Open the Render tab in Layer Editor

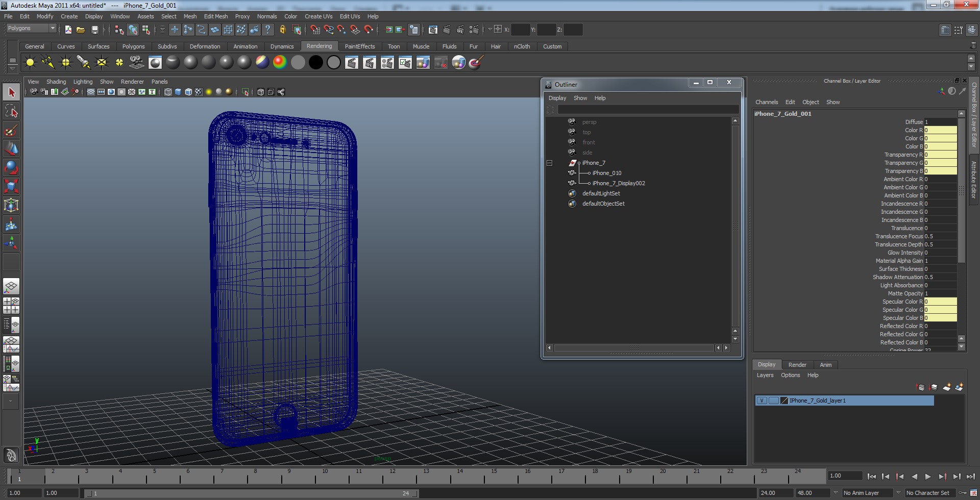[x=797, y=365]
